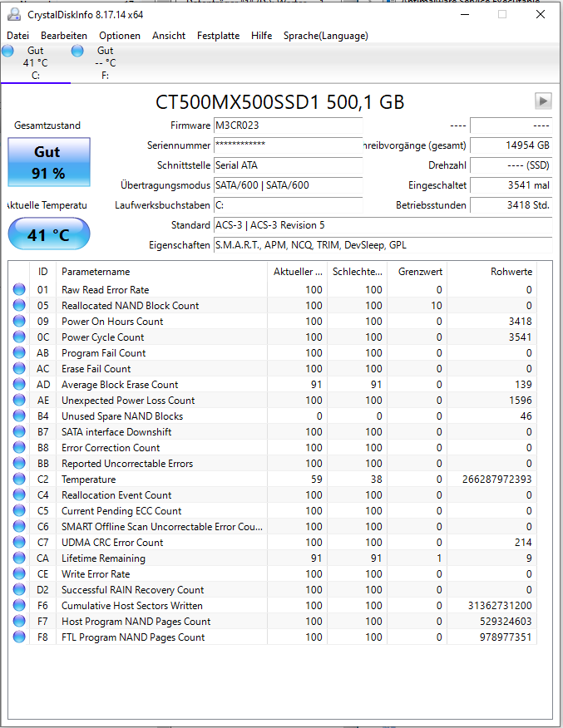This screenshot has width=563, height=728.
Task: Click status orb of Cumulative Host Sectors Written
Action: (19, 606)
